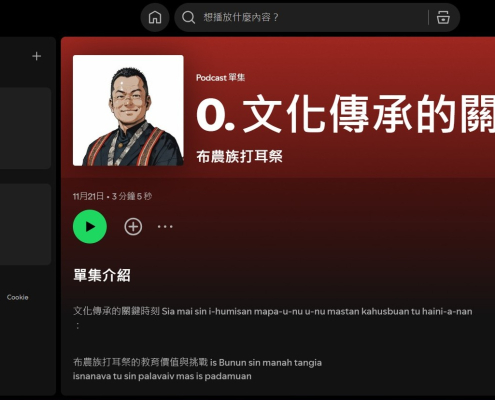Add episode to library with circled plus
Image resolution: width=495 pixels, height=400 pixels.
[133, 227]
